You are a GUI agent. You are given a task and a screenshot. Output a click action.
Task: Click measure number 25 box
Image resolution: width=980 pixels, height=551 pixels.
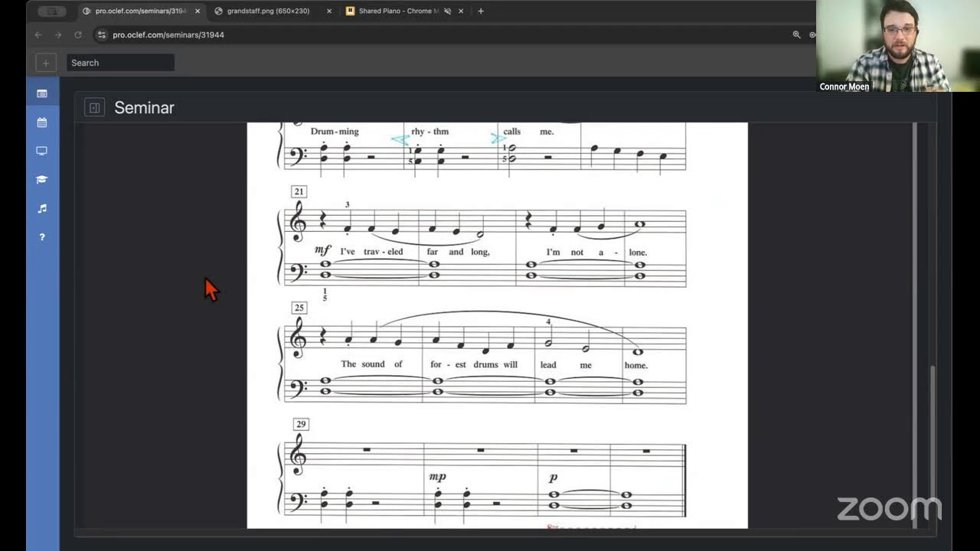[299, 308]
